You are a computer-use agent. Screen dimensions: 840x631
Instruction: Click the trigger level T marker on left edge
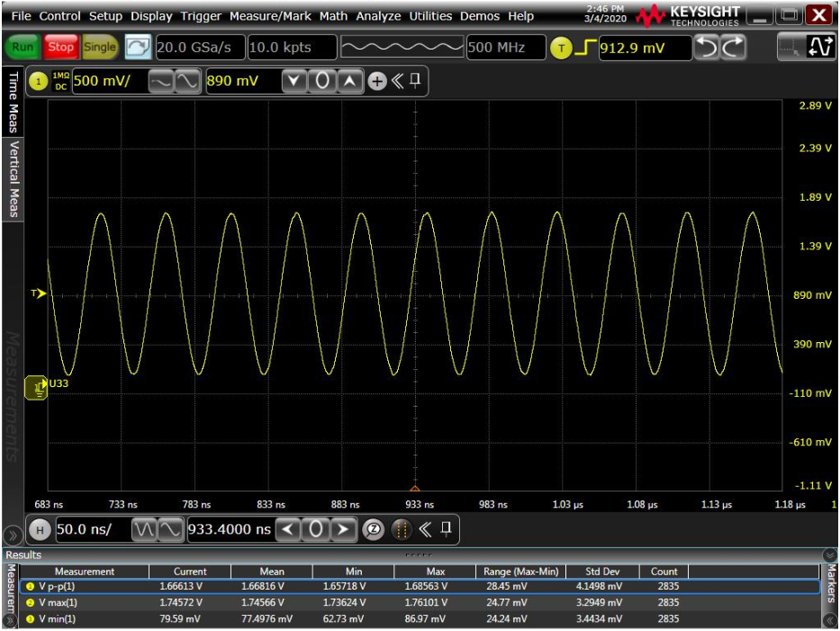tap(39, 293)
